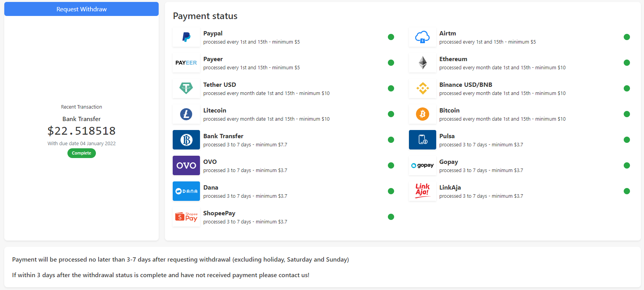Click green status dot for Ethereum
The width and height of the screenshot is (644, 290).
[627, 63]
